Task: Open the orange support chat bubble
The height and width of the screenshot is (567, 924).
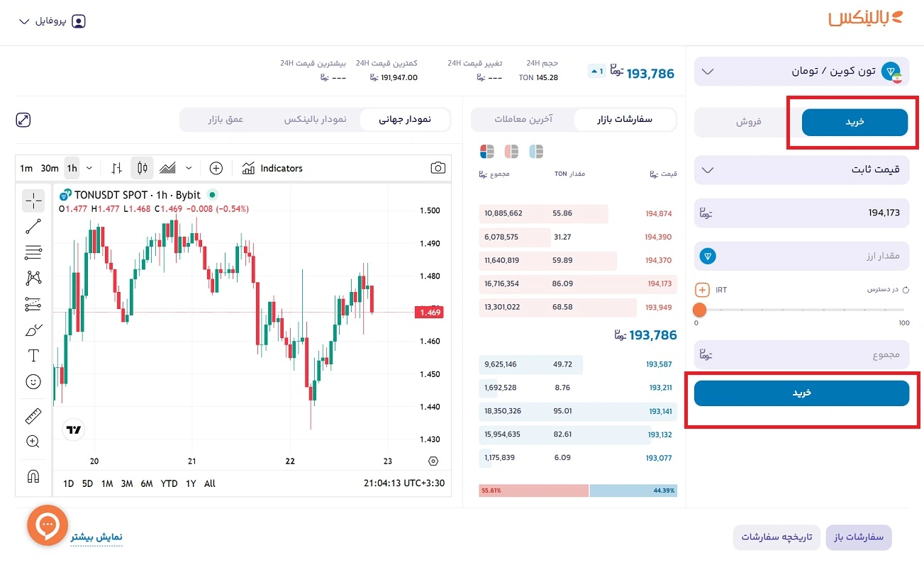Action: (47, 525)
